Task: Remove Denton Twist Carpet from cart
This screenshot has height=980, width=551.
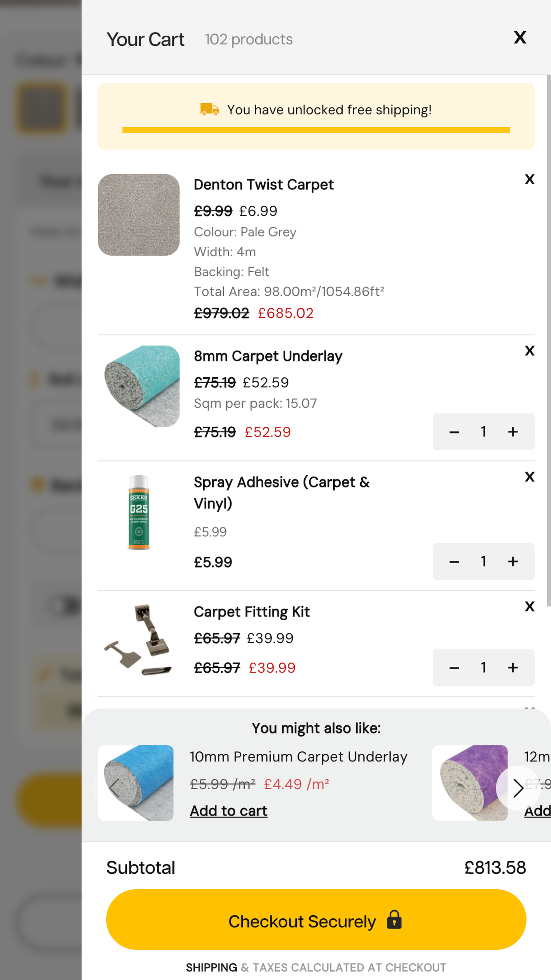Action: click(529, 179)
